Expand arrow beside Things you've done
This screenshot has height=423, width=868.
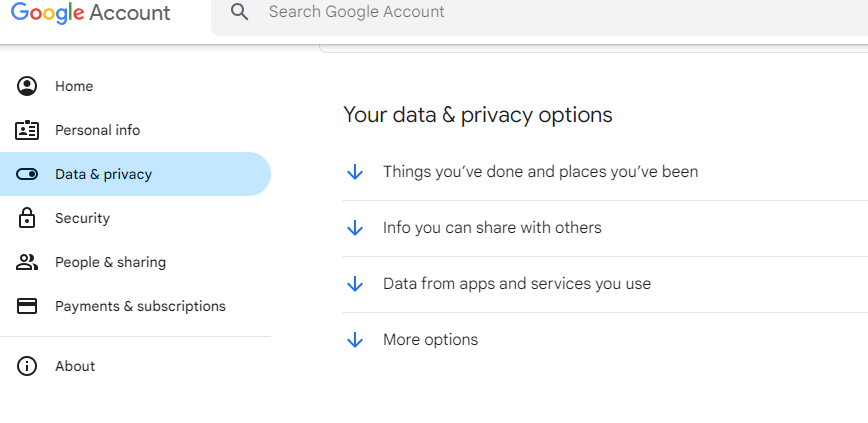coord(354,172)
